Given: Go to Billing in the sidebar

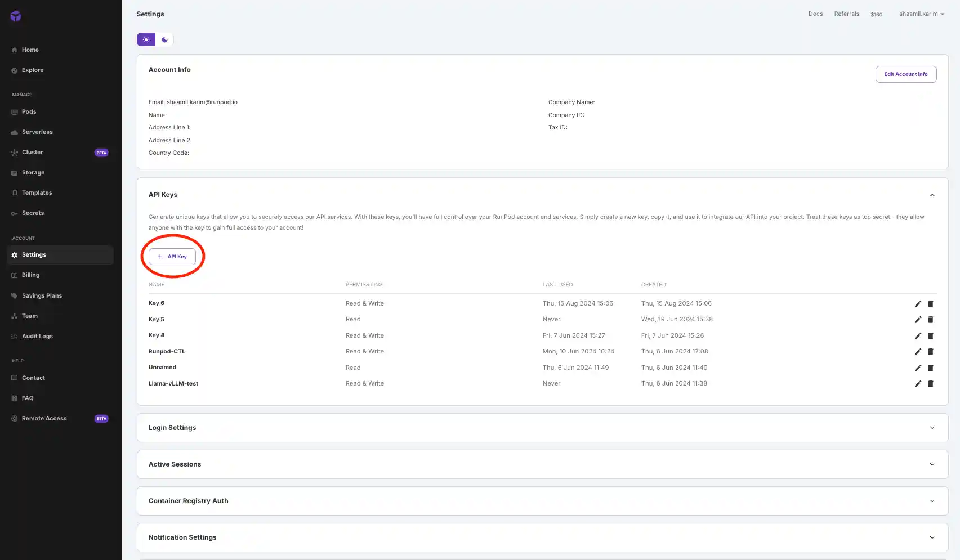Looking at the screenshot, I should click(x=30, y=275).
